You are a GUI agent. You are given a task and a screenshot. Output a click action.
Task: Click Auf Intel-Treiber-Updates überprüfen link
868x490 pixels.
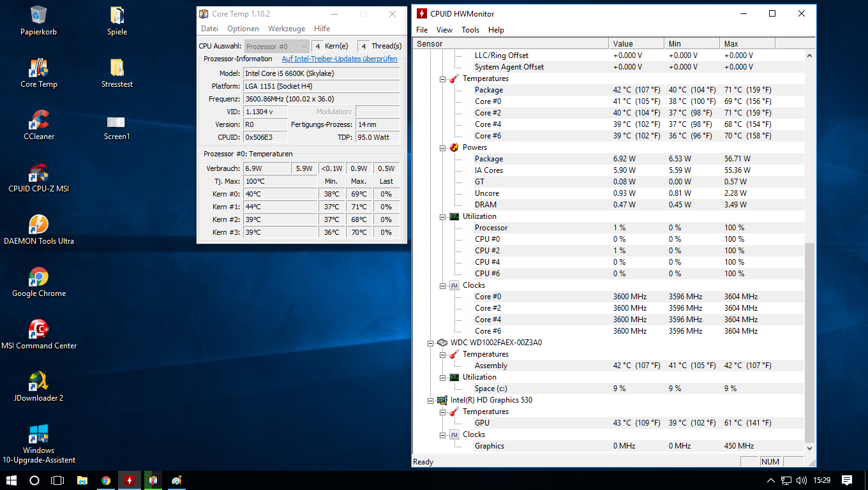(x=340, y=59)
